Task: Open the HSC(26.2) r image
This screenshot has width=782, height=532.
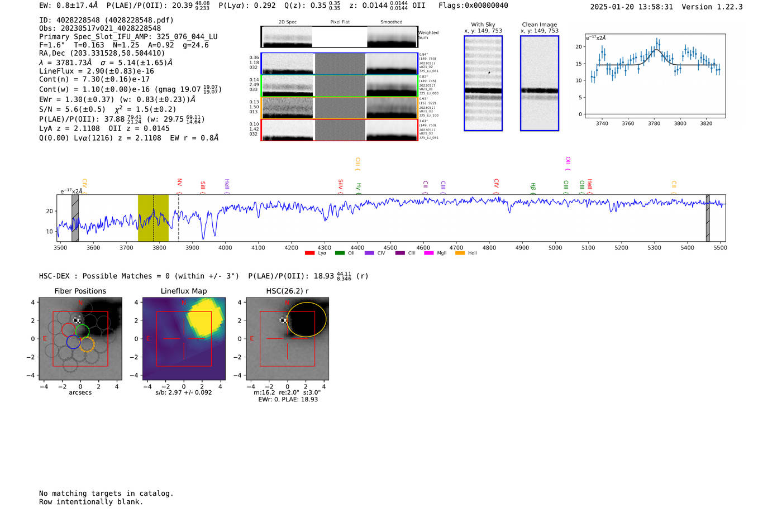Action: point(287,339)
